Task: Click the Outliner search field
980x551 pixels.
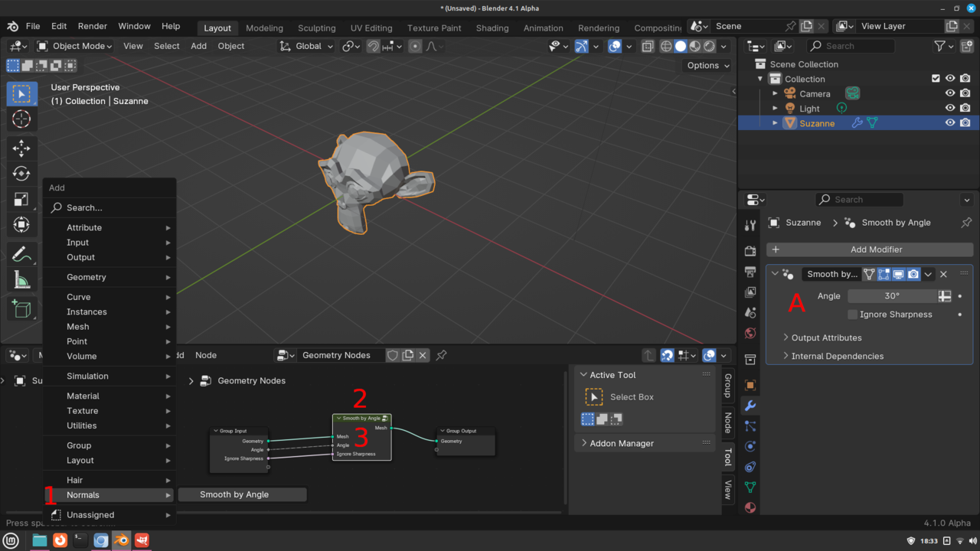Action: pyautogui.click(x=851, y=46)
